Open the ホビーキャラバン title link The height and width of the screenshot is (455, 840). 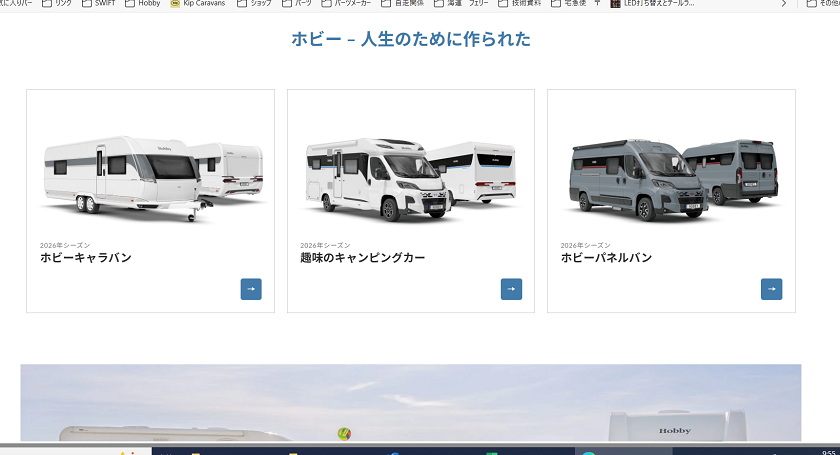tap(86, 258)
